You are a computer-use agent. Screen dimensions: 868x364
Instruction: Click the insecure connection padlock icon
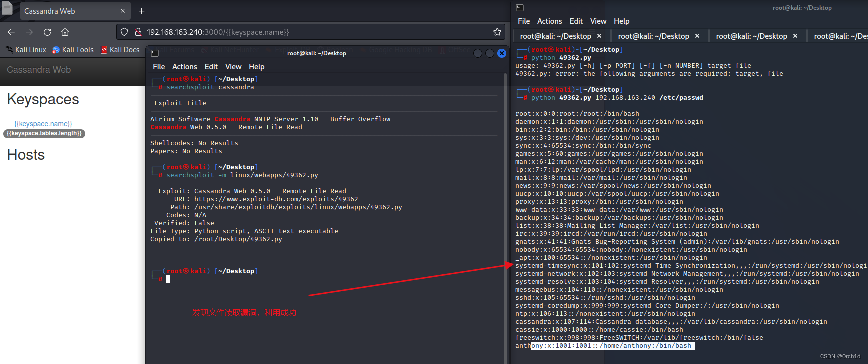(x=138, y=32)
